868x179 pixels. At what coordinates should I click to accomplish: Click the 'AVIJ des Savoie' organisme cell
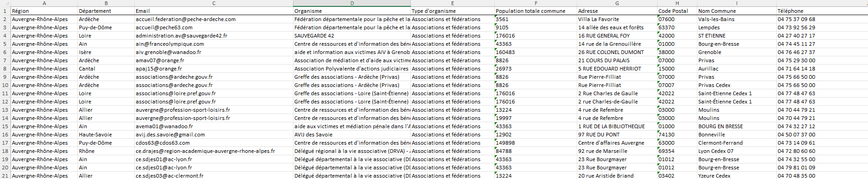pos(352,135)
